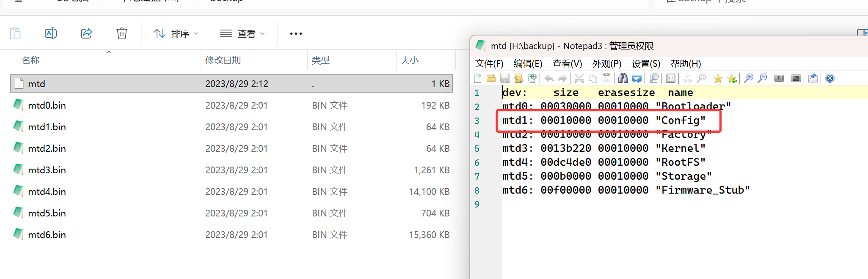Viewport: 868px width, 279px height.
Task: Click the Explorer share icon
Action: click(86, 33)
